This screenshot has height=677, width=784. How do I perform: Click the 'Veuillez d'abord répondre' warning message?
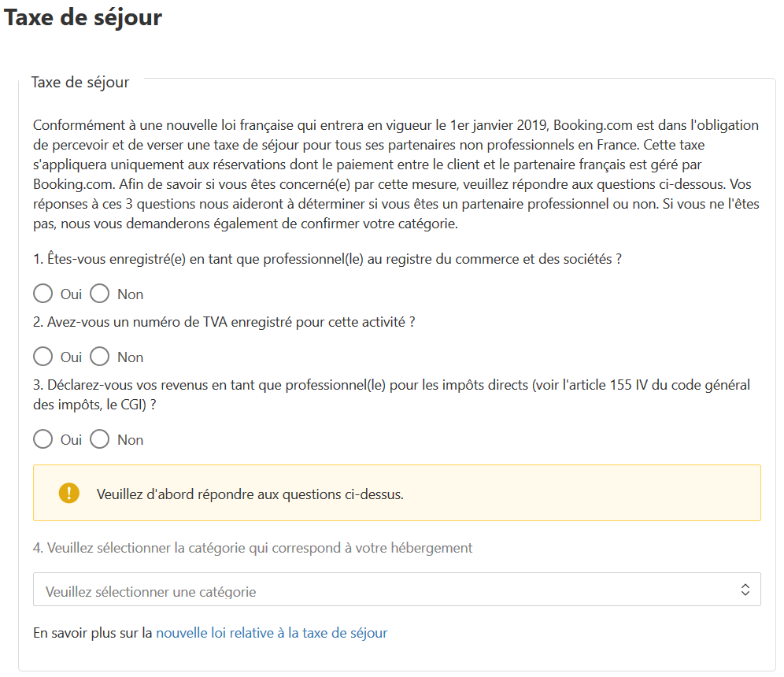click(x=250, y=494)
